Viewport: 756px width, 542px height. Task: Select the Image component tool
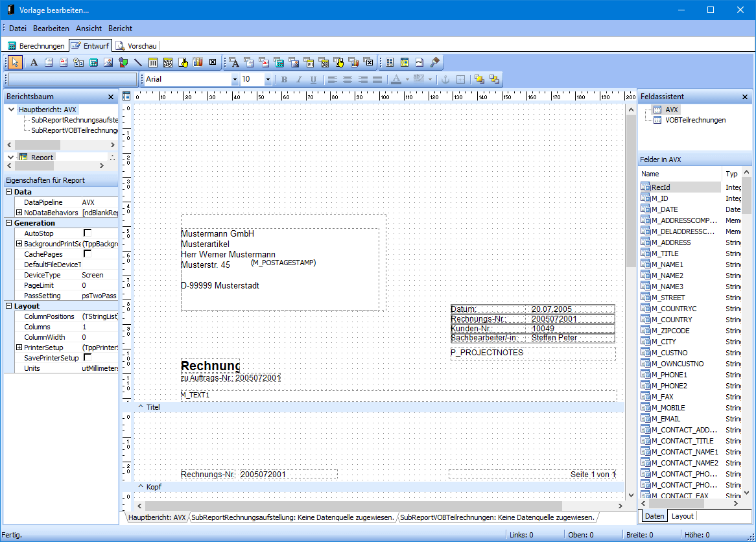pyautogui.click(x=108, y=62)
